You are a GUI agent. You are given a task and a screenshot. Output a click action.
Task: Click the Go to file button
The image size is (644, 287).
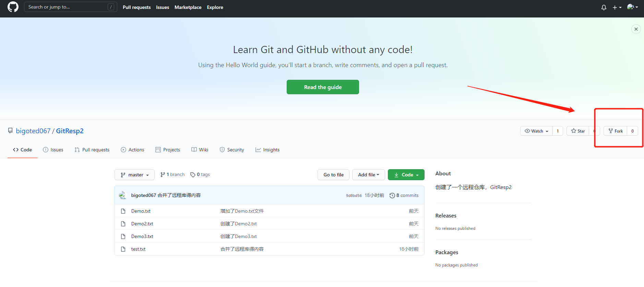[333, 175]
